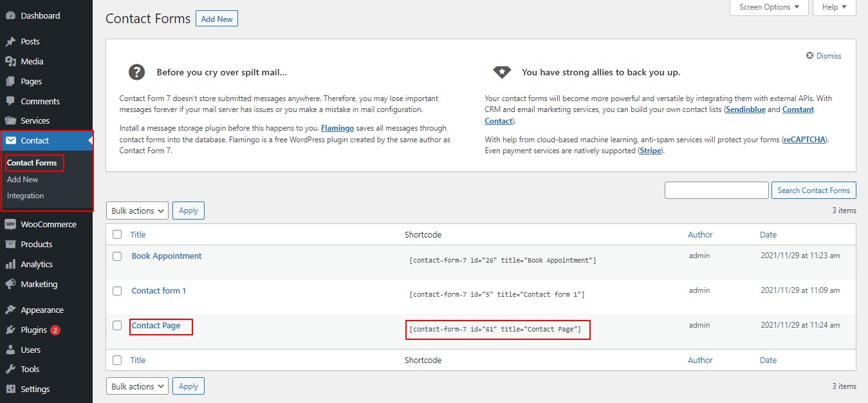Image resolution: width=868 pixels, height=403 pixels.
Task: Focus the contact forms search field
Action: coord(716,190)
